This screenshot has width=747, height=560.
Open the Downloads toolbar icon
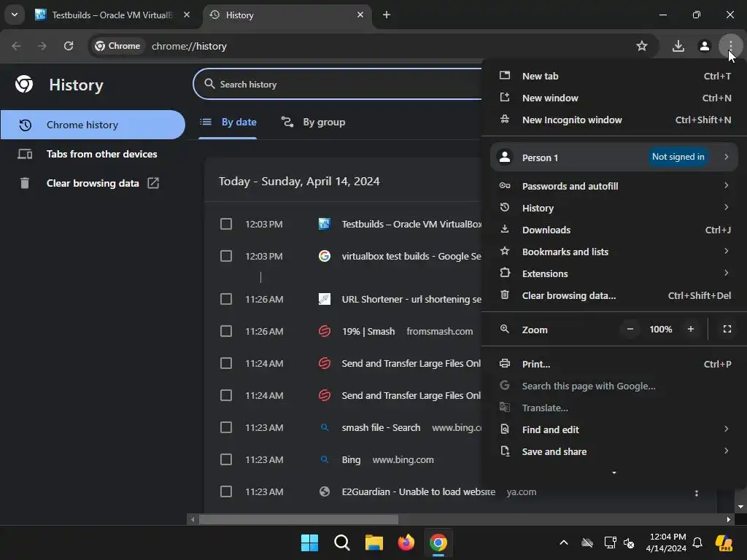coord(678,46)
